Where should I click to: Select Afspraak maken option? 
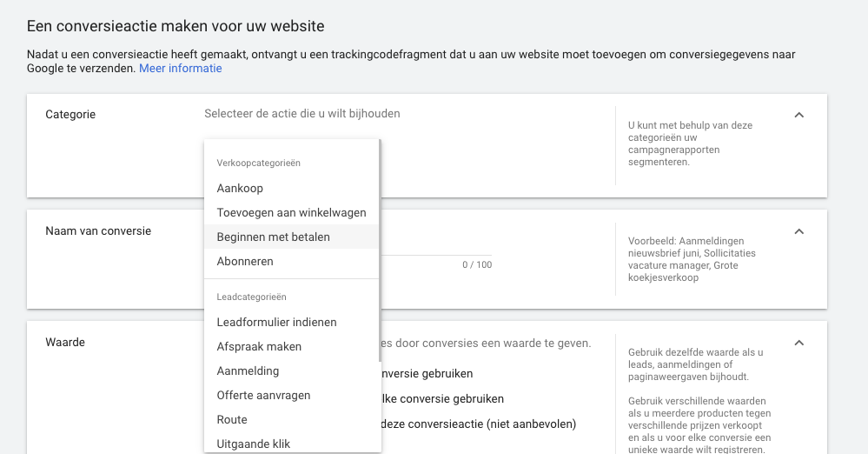click(x=259, y=346)
